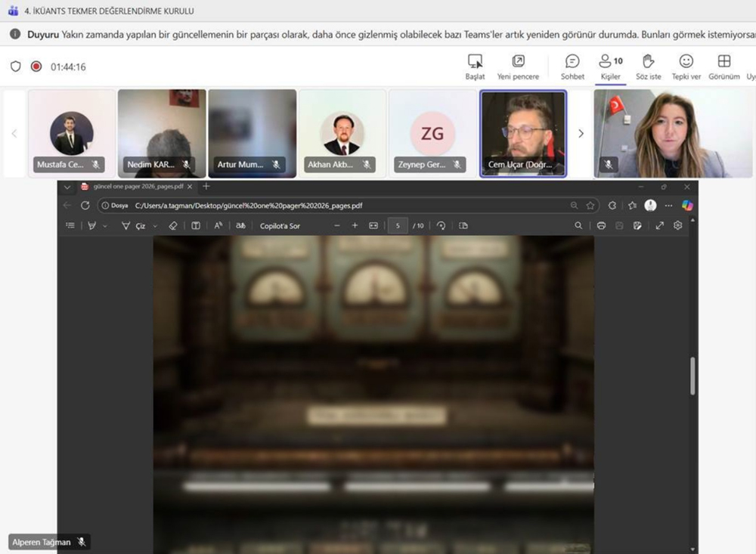The image size is (756, 554).
Task: Toggle the Kişiler participants panel
Action: point(610,66)
